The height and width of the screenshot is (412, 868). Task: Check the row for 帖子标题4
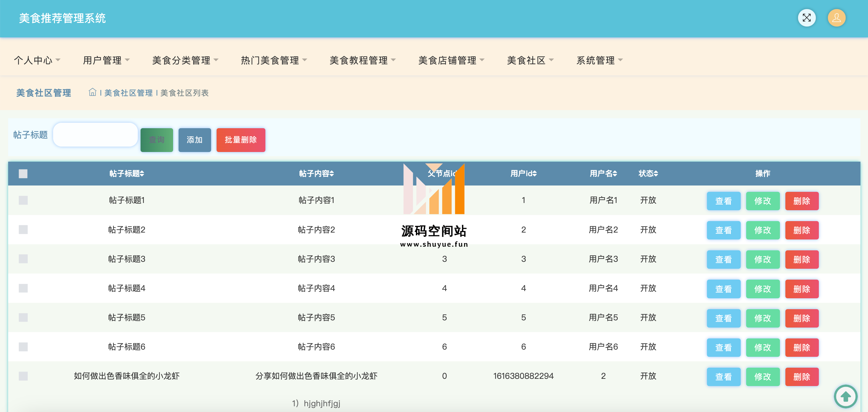pyautogui.click(x=23, y=288)
